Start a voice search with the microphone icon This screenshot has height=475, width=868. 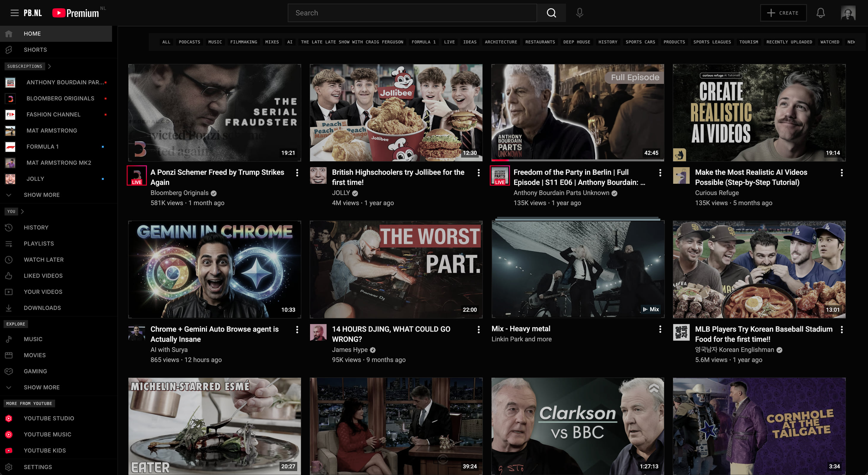(x=579, y=13)
